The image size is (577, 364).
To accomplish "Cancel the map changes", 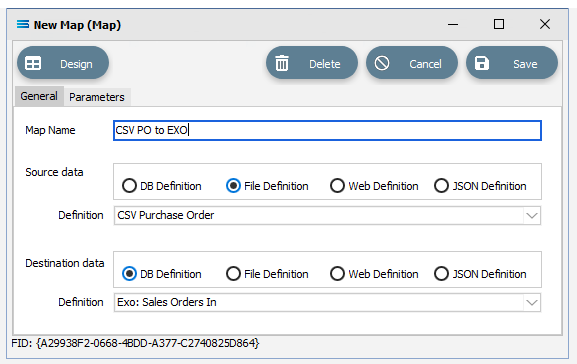I will [x=412, y=63].
